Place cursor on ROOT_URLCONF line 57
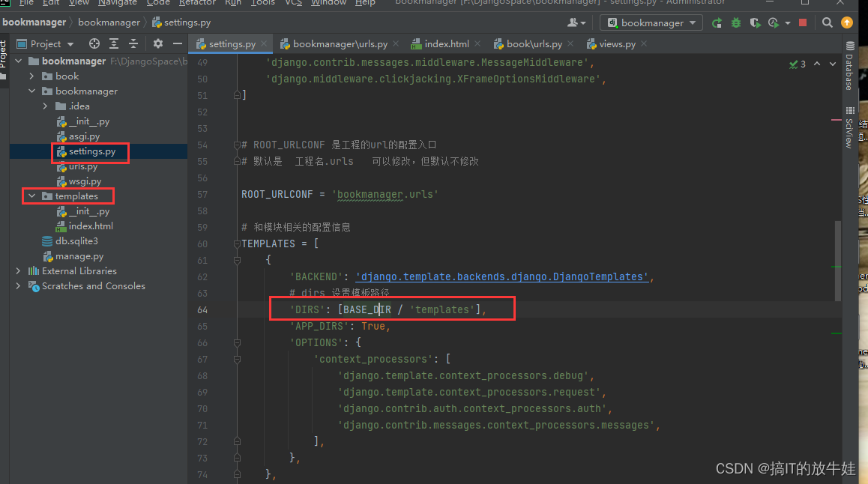Viewport: 868px width, 484px height. pos(340,195)
